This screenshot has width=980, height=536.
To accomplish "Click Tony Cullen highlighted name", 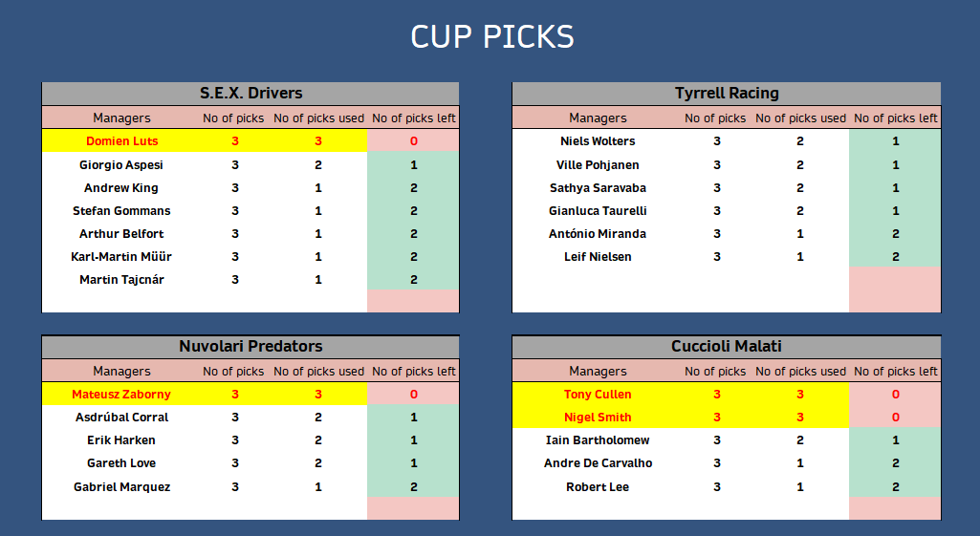I will click(598, 395).
